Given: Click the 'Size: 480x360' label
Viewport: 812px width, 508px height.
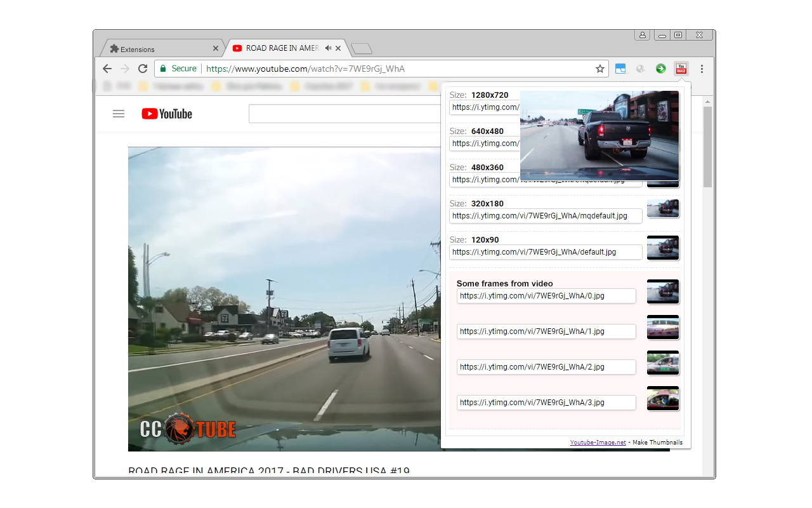Looking at the screenshot, I should coord(476,167).
